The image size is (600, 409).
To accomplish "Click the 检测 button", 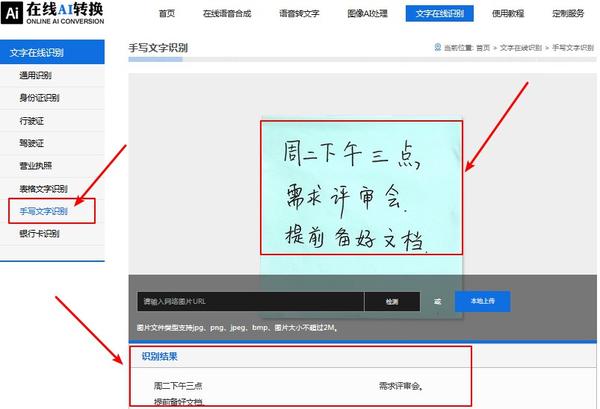I will (392, 301).
